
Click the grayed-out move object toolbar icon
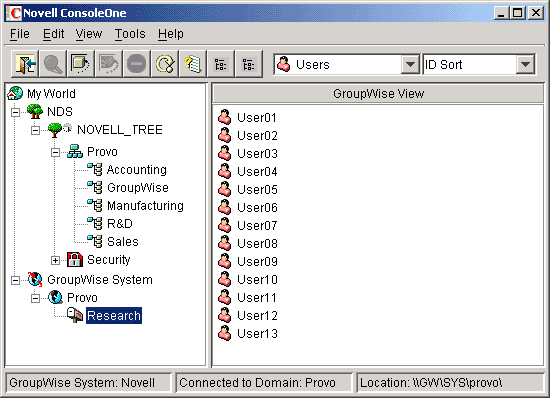coord(109,64)
